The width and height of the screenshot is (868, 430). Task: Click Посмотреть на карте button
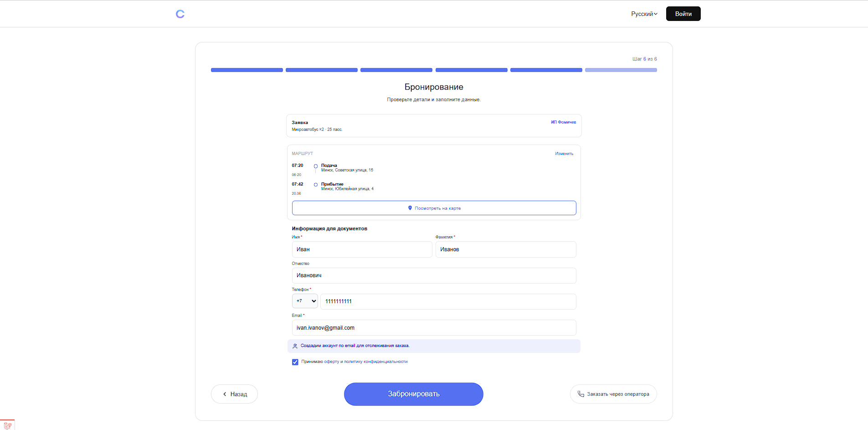[x=434, y=208]
